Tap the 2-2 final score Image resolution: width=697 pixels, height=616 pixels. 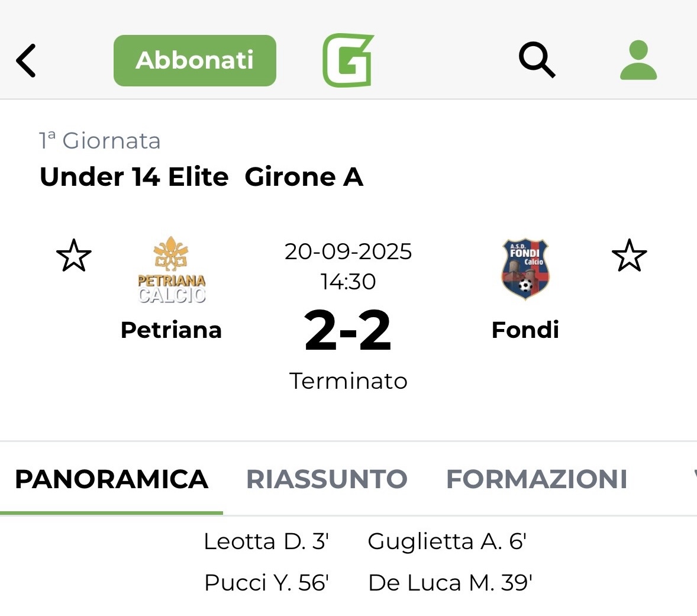pyautogui.click(x=348, y=331)
